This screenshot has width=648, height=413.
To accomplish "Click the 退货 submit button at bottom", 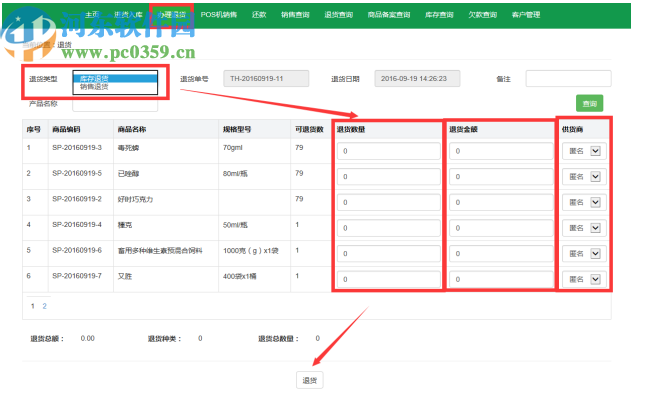I will coord(310,380).
